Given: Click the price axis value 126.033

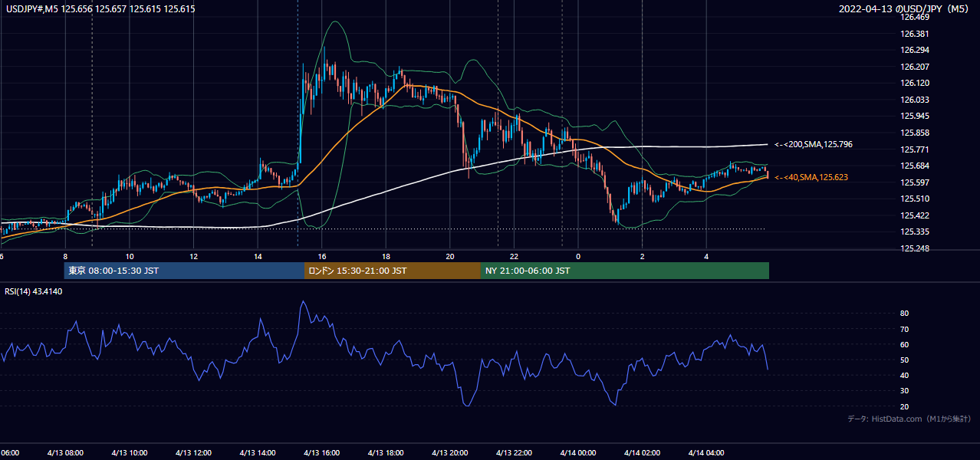Looking at the screenshot, I should [914, 100].
